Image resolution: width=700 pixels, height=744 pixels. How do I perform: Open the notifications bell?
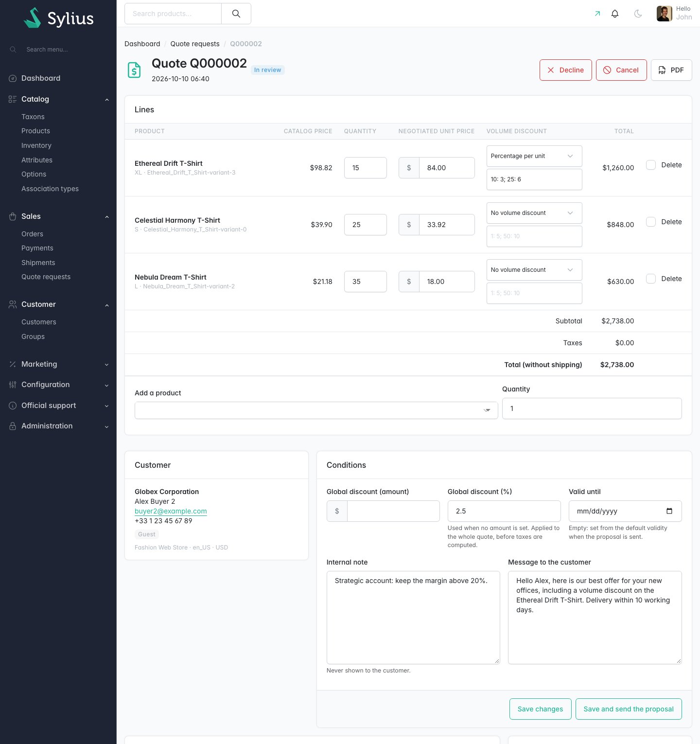pos(615,14)
